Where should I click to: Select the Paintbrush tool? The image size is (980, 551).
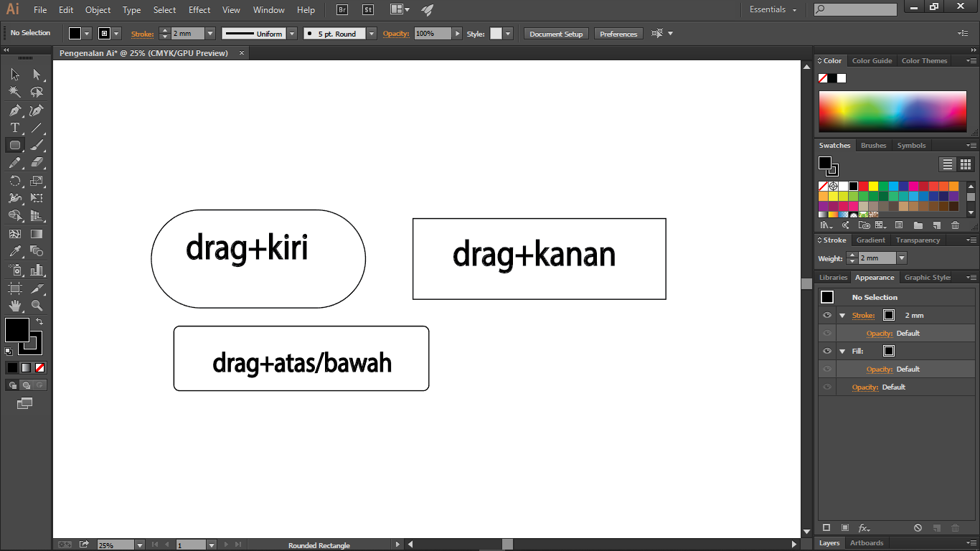click(x=37, y=145)
